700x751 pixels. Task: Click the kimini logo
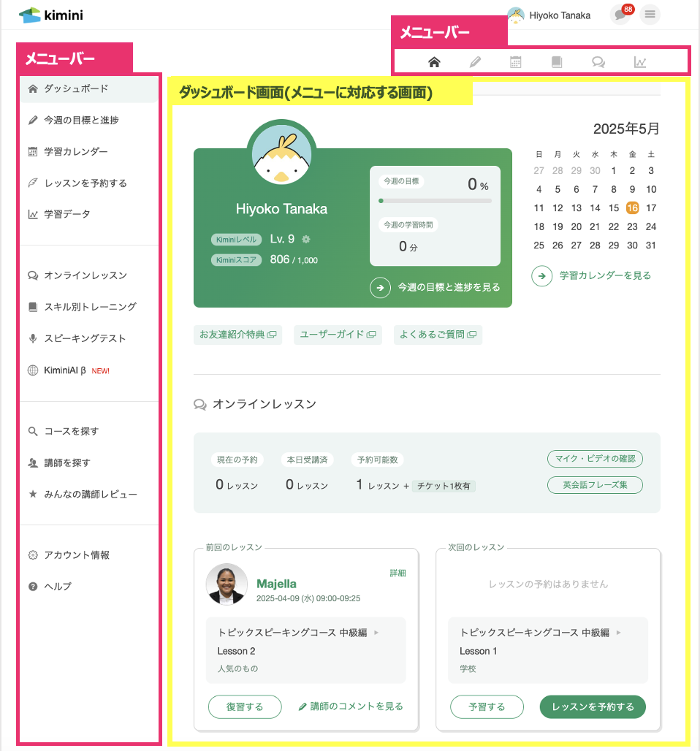tap(51, 15)
